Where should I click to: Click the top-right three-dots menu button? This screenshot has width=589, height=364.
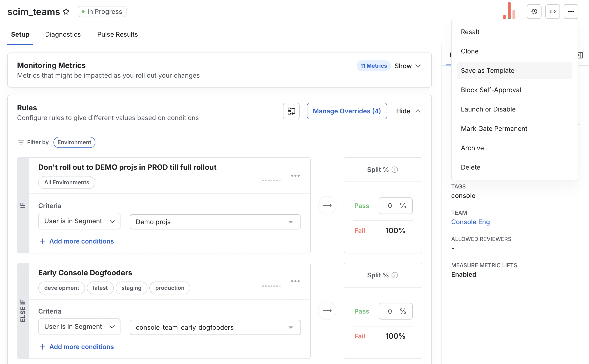(x=571, y=12)
